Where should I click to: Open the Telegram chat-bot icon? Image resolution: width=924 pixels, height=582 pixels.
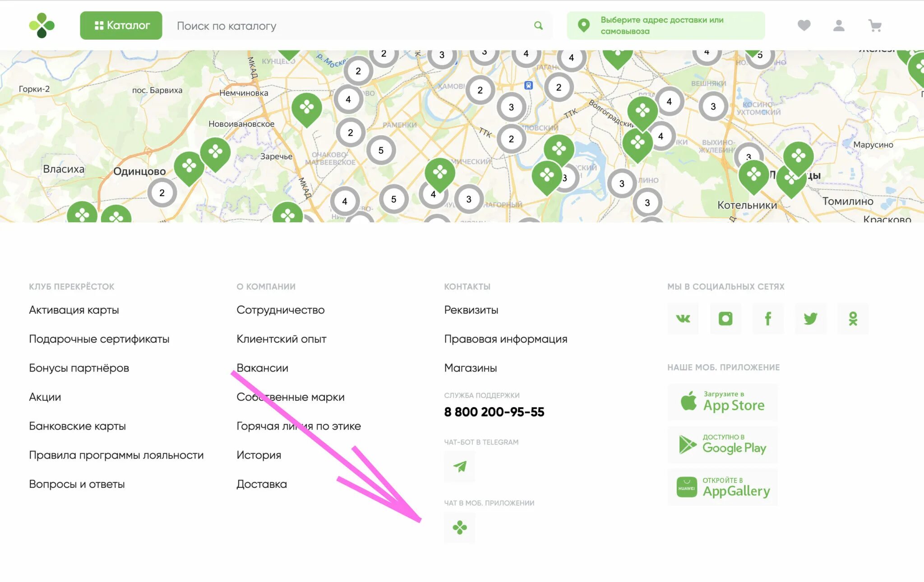click(459, 466)
